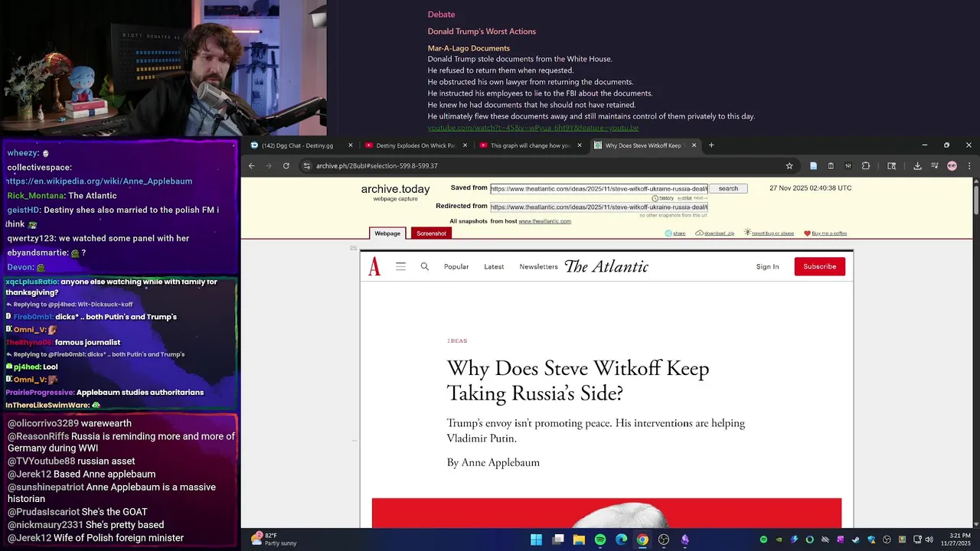Select the Screenshot tab on archive.today
980x551 pixels.
click(431, 233)
